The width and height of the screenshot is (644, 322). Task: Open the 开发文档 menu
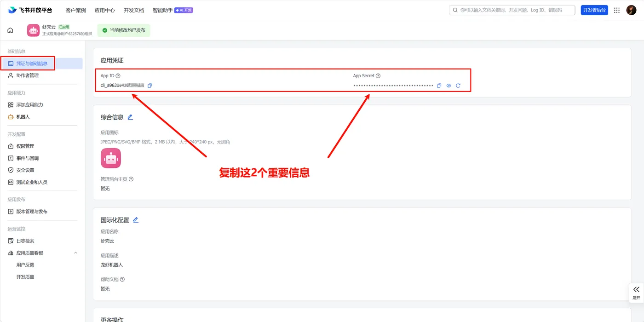click(x=134, y=10)
